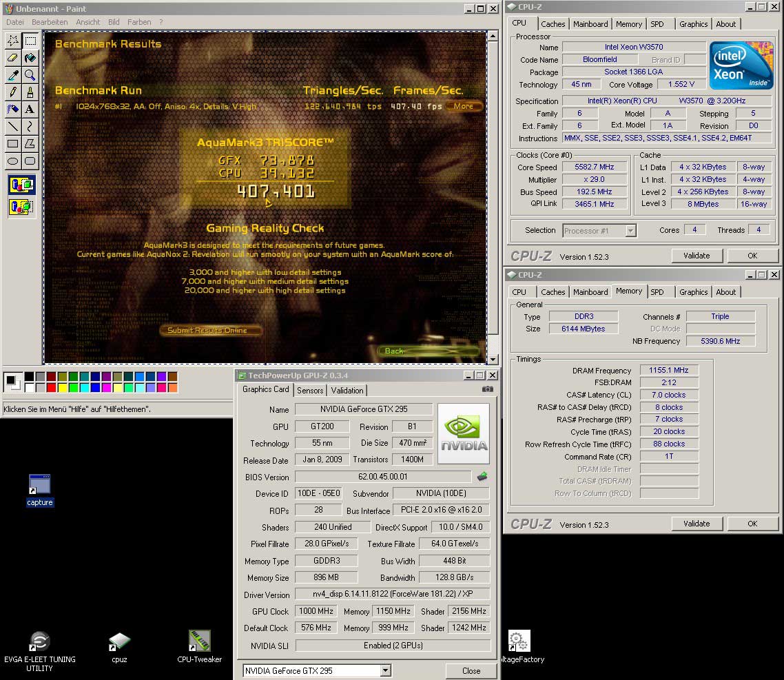Image resolution: width=784 pixels, height=680 pixels.
Task: Select the Line tool in Paint
Action: [13, 127]
